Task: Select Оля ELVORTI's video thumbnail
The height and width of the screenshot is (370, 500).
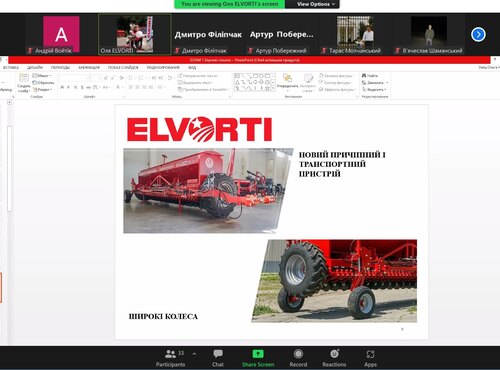Action: (x=135, y=34)
